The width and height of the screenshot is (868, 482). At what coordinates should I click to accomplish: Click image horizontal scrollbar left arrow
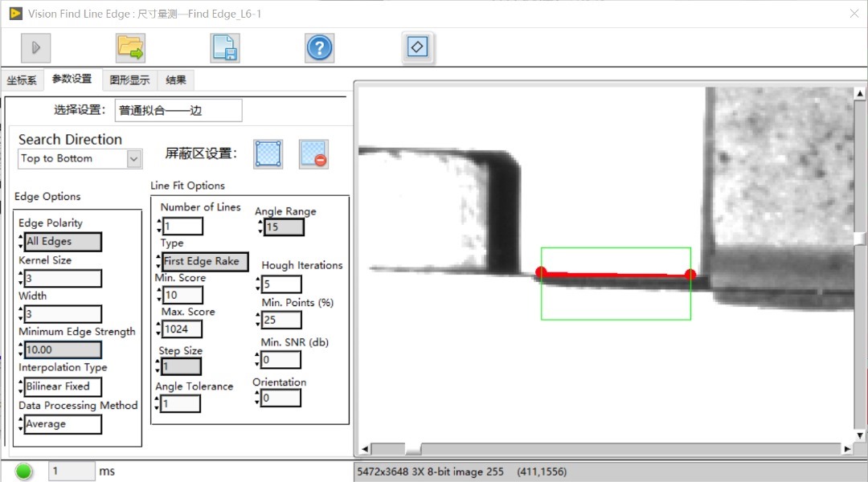tap(365, 449)
